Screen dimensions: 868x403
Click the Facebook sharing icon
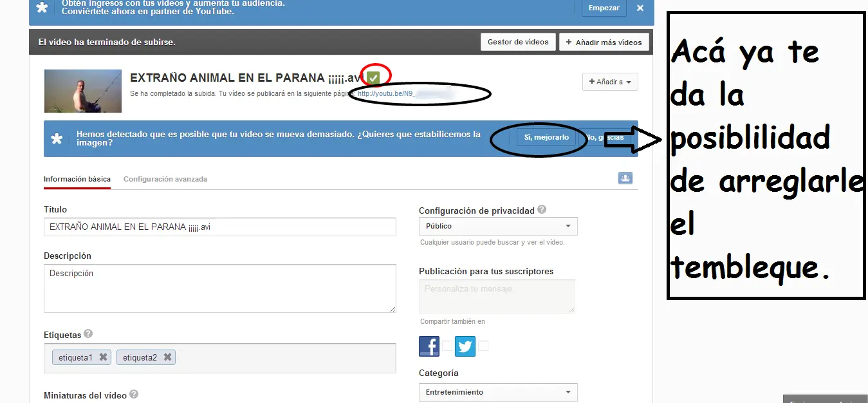429,346
